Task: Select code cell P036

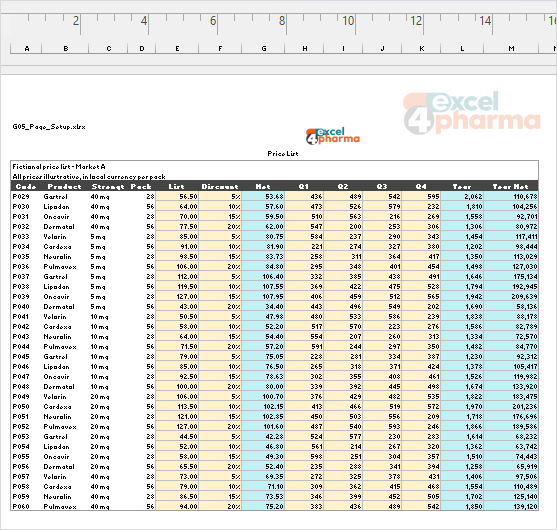Action: pos(26,266)
